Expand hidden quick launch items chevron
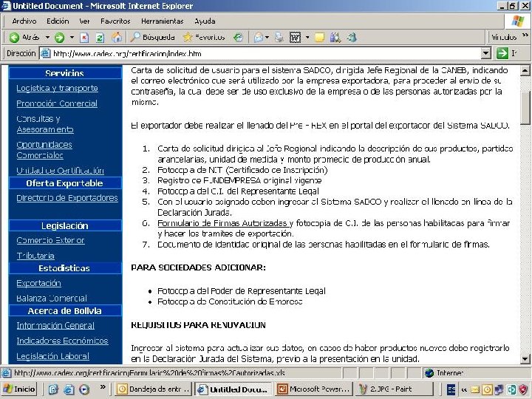Screen dimensions: 532x399 tap(103, 386)
